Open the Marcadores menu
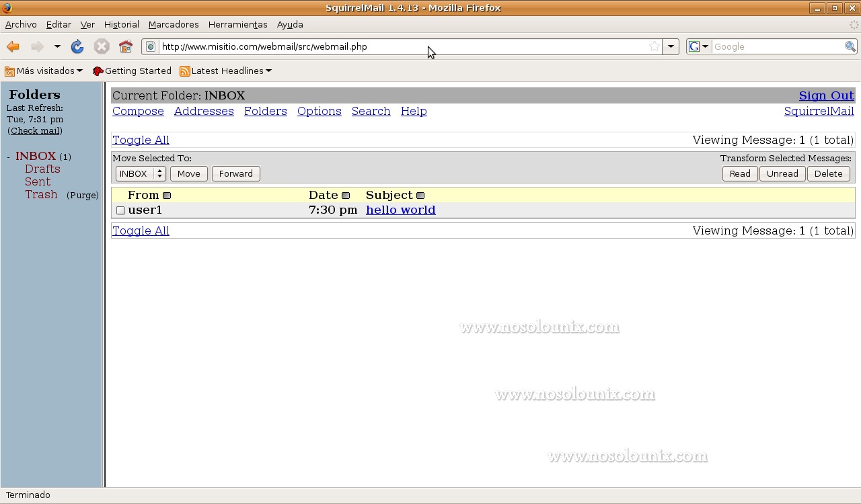Image resolution: width=861 pixels, height=504 pixels. 174,24
